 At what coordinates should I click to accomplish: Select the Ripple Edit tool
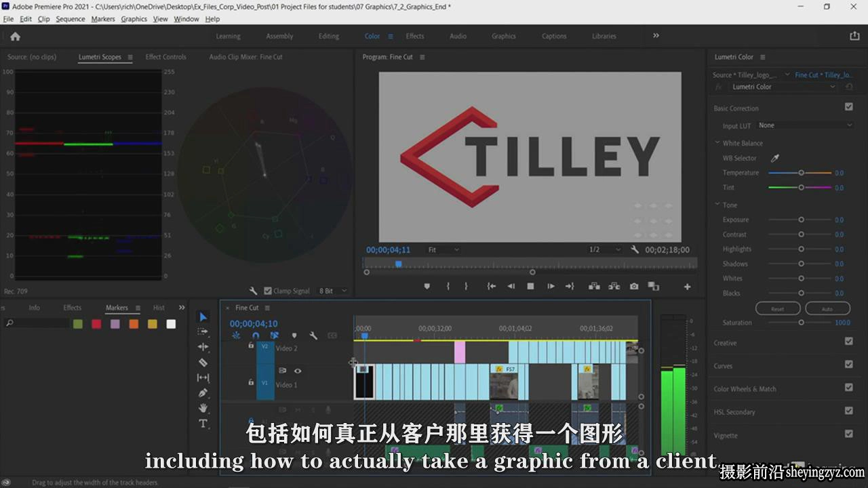click(203, 347)
